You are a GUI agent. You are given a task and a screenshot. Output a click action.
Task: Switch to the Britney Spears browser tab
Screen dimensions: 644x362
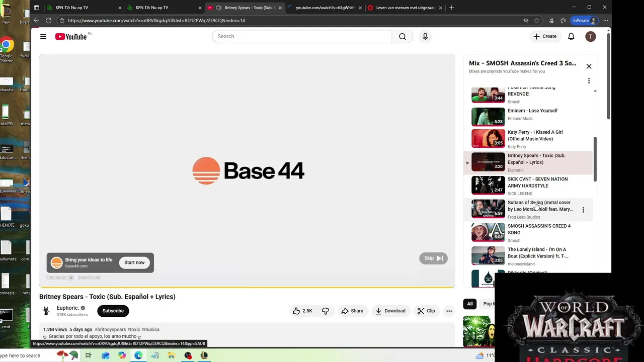(x=244, y=8)
